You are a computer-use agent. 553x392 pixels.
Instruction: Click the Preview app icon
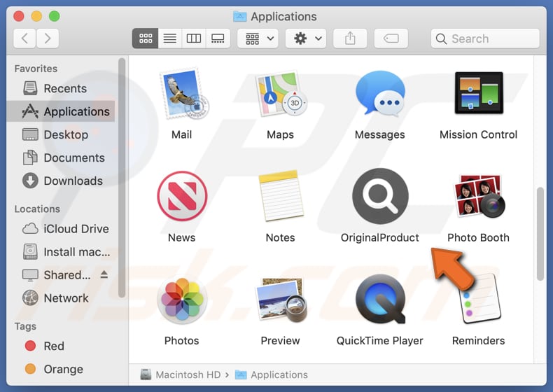[281, 300]
